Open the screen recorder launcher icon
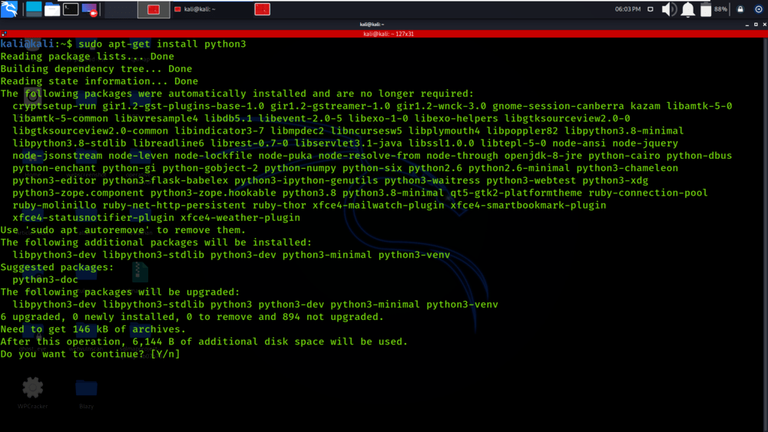Viewport: 768px width, 432px height. point(90,9)
